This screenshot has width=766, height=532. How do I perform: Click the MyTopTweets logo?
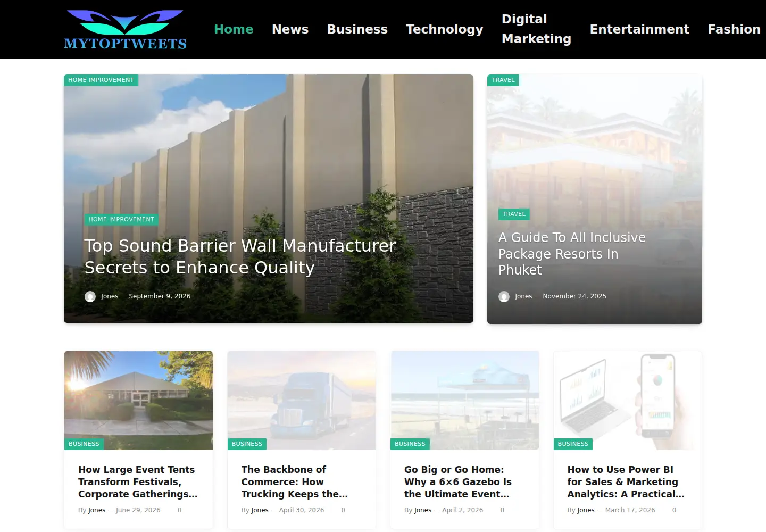tap(125, 29)
